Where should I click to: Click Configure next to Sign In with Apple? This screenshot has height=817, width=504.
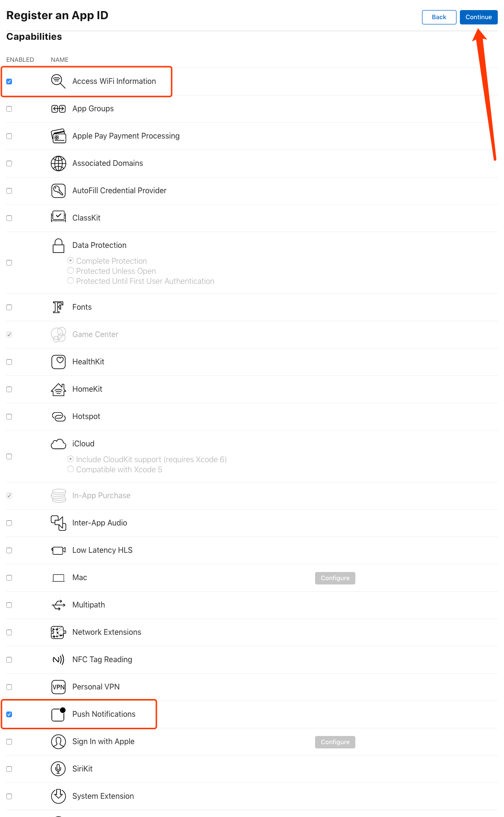tap(335, 742)
